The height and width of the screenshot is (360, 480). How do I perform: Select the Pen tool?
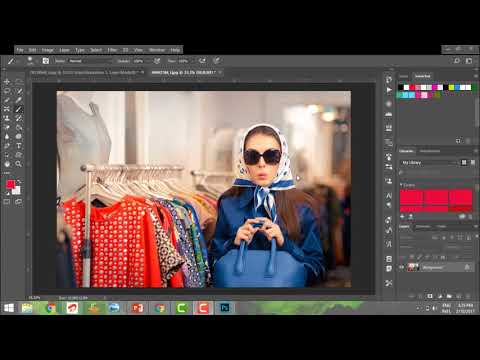tap(7, 146)
